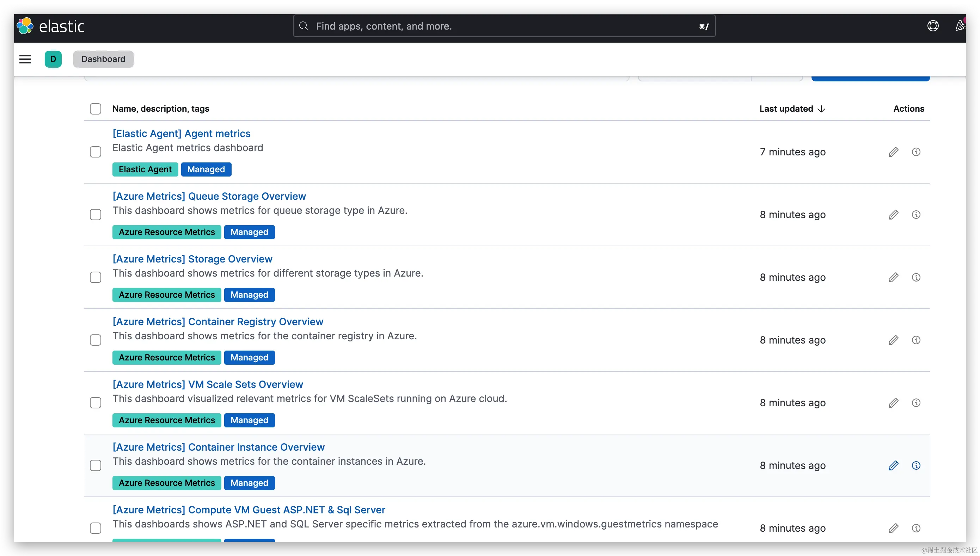
Task: Select the Queue Storage Overview checkbox
Action: (x=96, y=215)
